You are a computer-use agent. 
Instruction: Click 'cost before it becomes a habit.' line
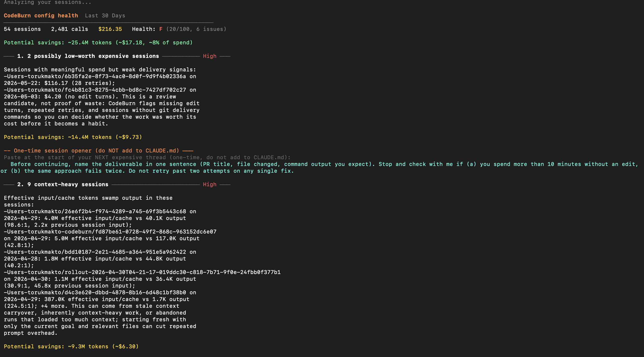(56, 124)
